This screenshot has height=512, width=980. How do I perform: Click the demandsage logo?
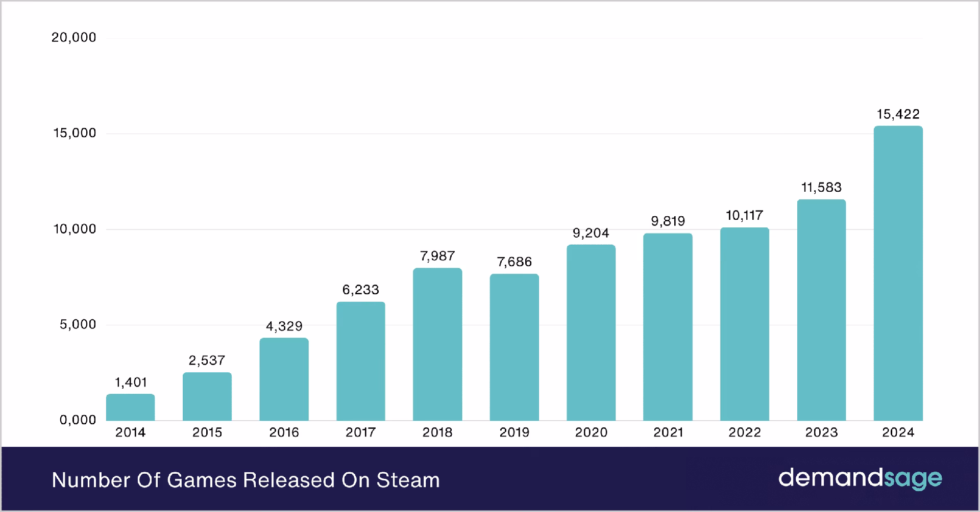click(861, 478)
